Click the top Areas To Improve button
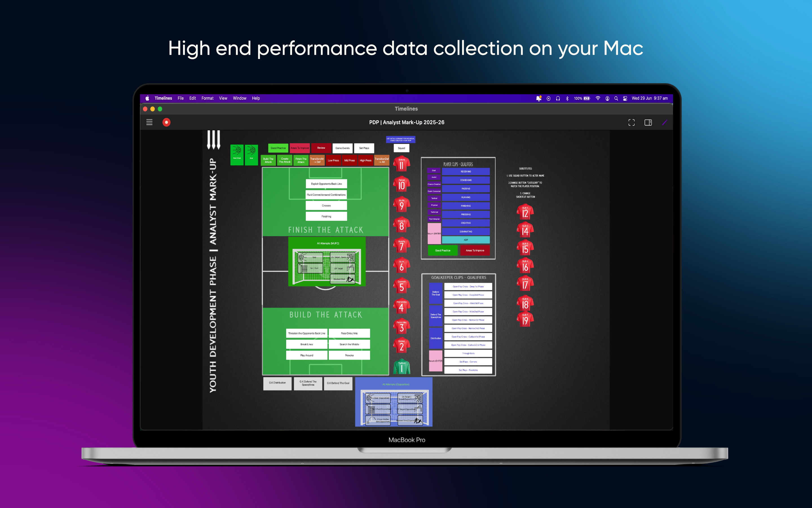This screenshot has width=812, height=508. 300,148
